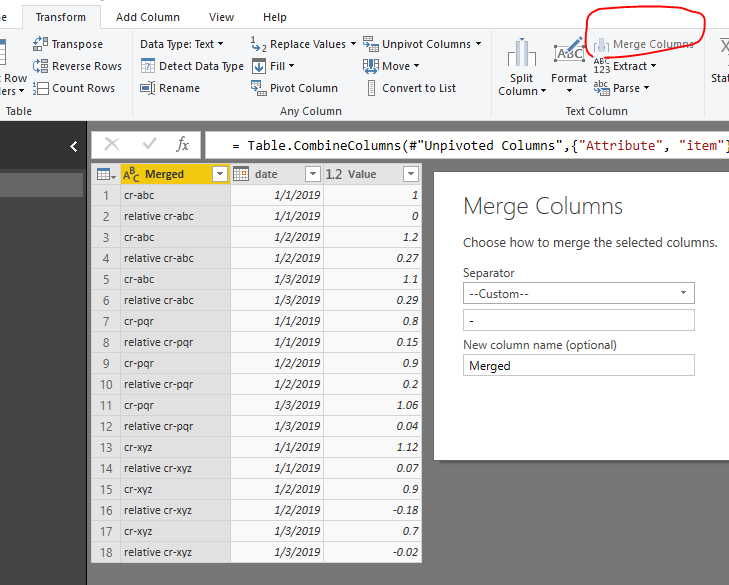This screenshot has width=729, height=585.
Task: Click the date type icon on date column
Action: (241, 174)
